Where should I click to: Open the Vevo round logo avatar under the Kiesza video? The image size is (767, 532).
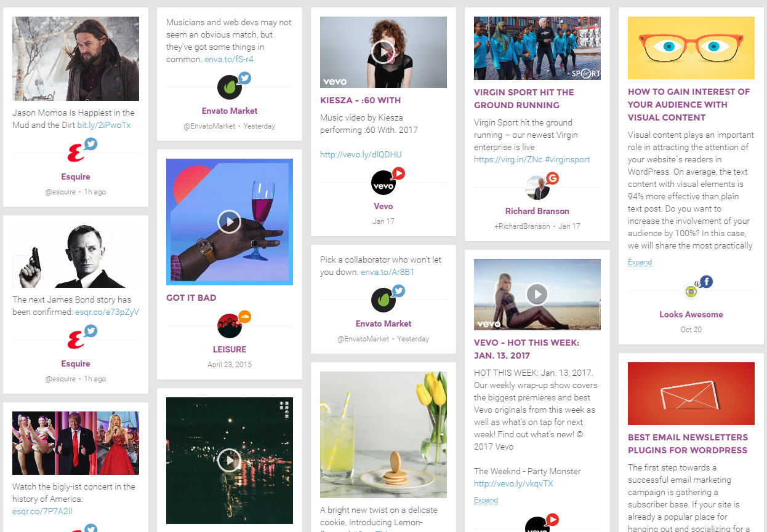pos(383,183)
